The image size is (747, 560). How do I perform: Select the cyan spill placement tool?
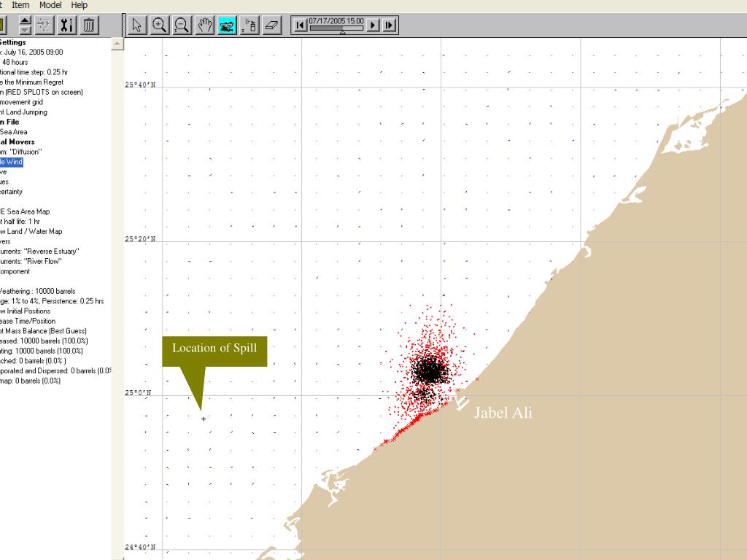click(227, 26)
